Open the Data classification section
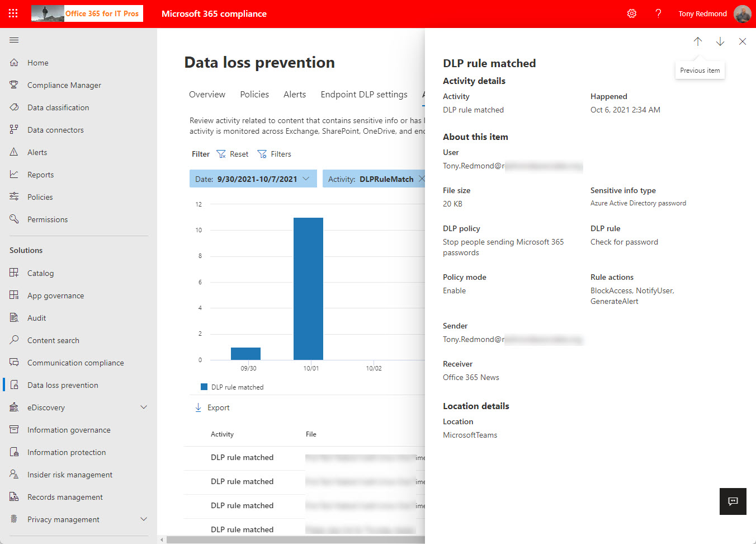Screen dimensions: 756x544 [58, 107]
